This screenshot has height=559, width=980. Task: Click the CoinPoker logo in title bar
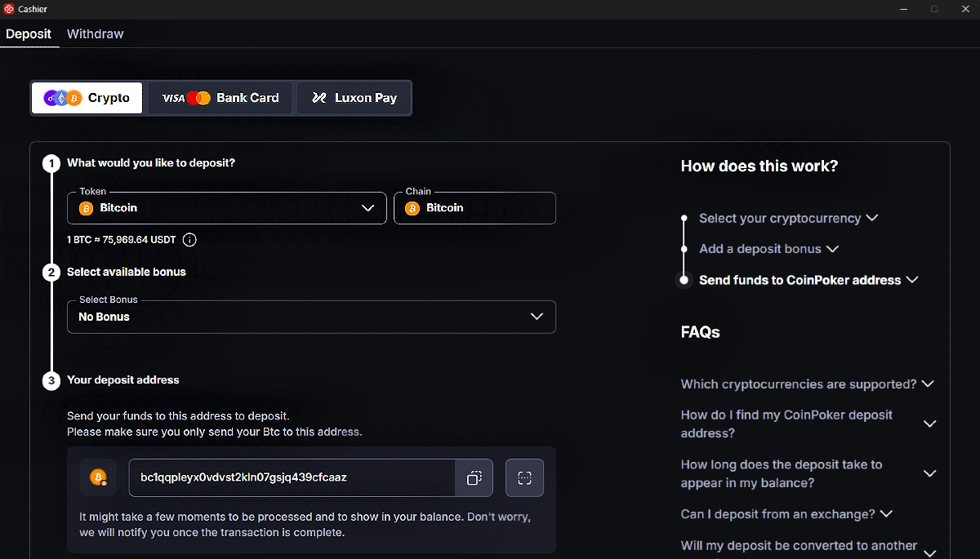pyautogui.click(x=9, y=9)
